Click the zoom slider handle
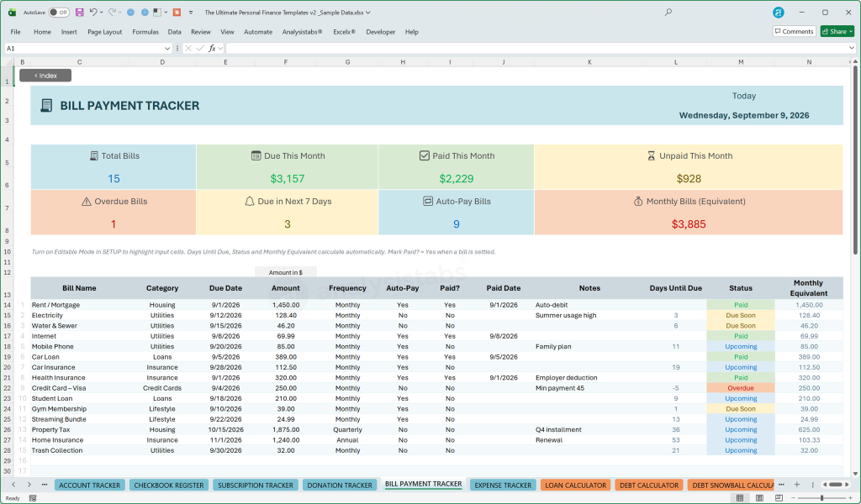This screenshot has height=504, width=861. 822,498
